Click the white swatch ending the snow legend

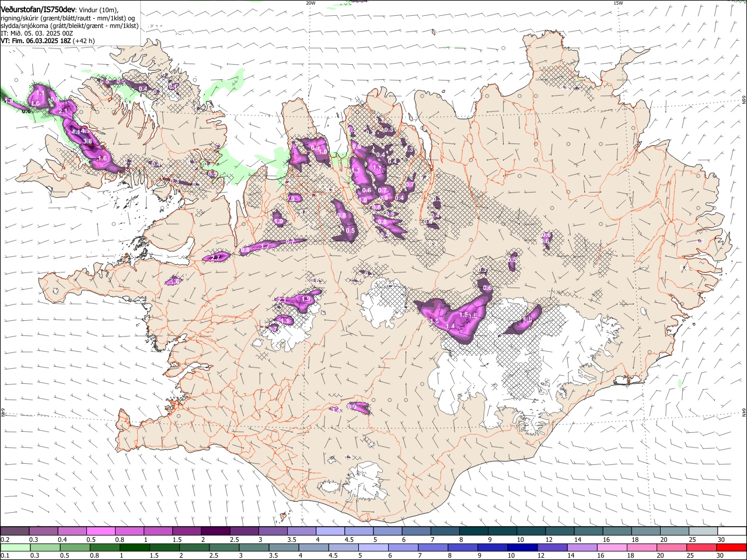[x=732, y=531]
